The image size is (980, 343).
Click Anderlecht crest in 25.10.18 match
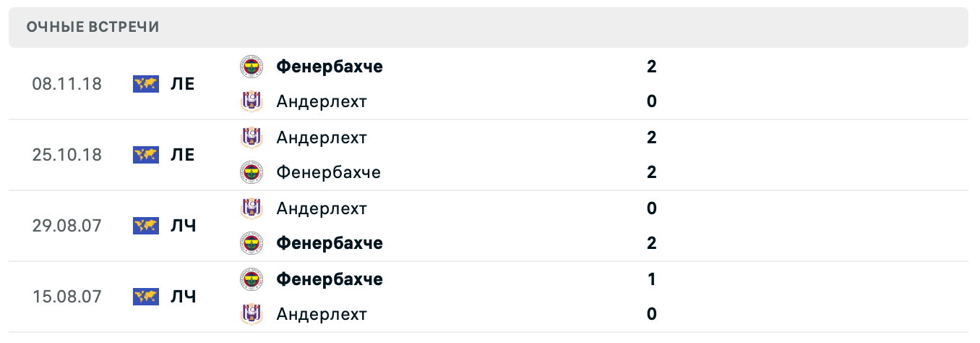pyautogui.click(x=252, y=137)
